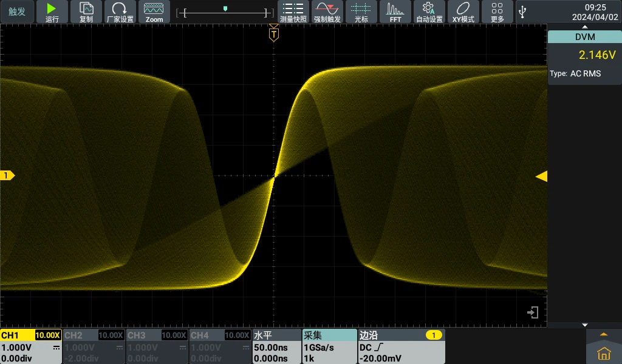The image size is (622, 364).
Task: Expand the bottom-right panel up arrow
Action: [x=603, y=334]
